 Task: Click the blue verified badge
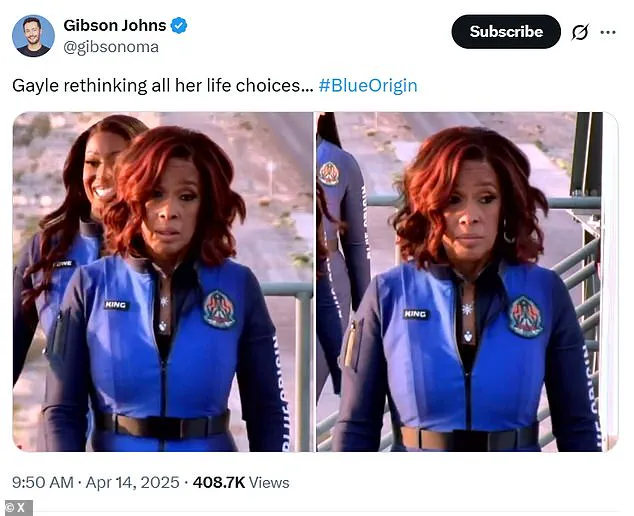pyautogui.click(x=179, y=25)
